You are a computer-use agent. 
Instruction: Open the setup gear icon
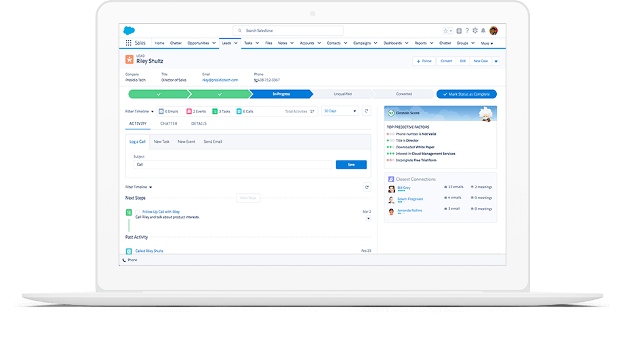(x=475, y=30)
